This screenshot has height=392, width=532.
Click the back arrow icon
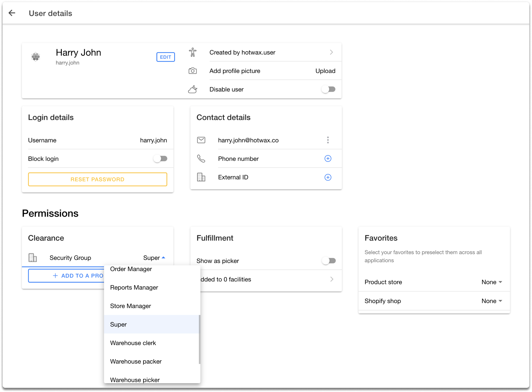[12, 13]
